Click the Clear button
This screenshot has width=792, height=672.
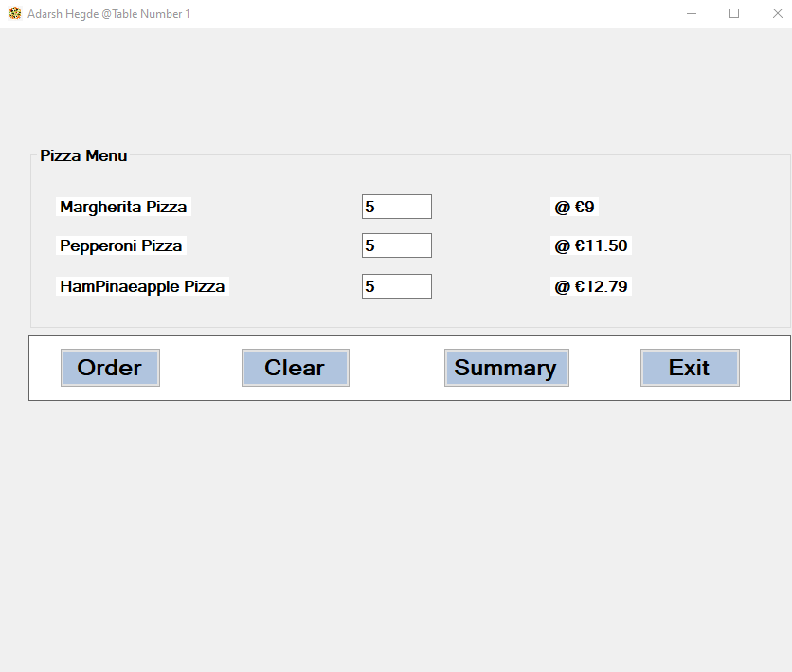pyautogui.click(x=295, y=368)
